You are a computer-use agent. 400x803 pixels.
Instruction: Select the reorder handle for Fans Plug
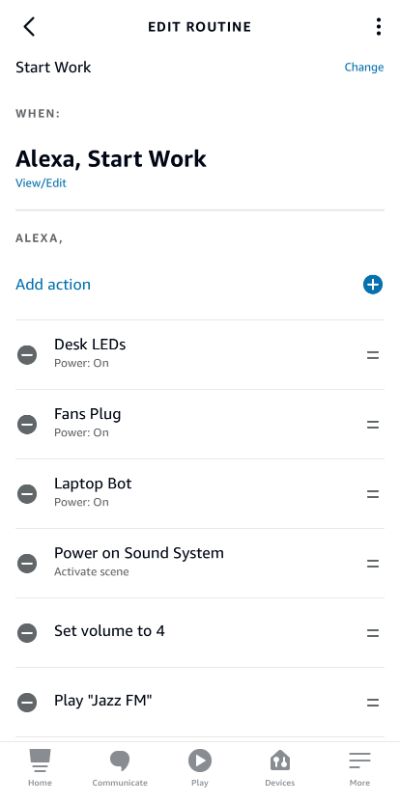pos(373,425)
